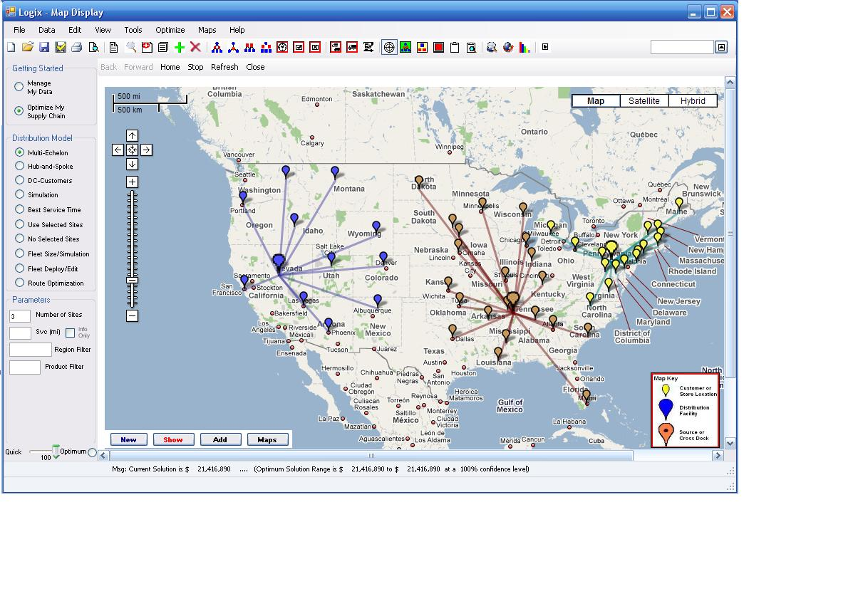Select the Hub-and-Spoke distribution model

tap(20, 166)
